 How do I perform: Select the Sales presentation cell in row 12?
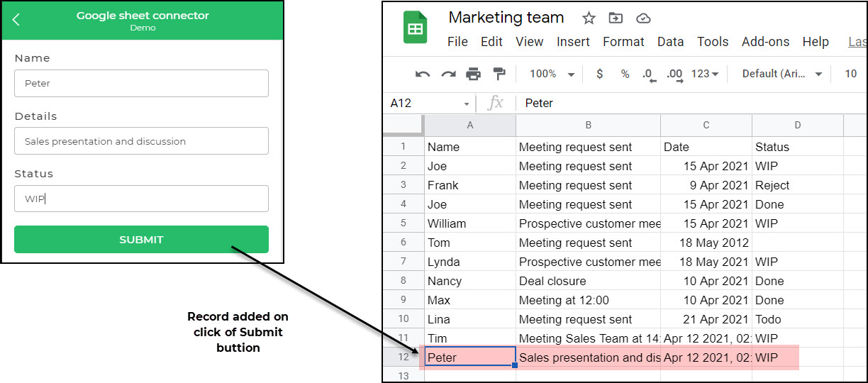pos(588,357)
